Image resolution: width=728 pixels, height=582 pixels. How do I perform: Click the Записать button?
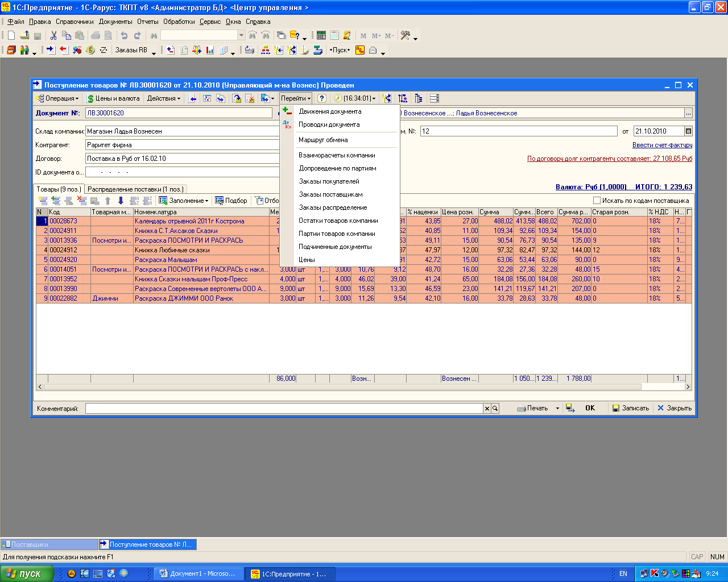[x=631, y=408]
